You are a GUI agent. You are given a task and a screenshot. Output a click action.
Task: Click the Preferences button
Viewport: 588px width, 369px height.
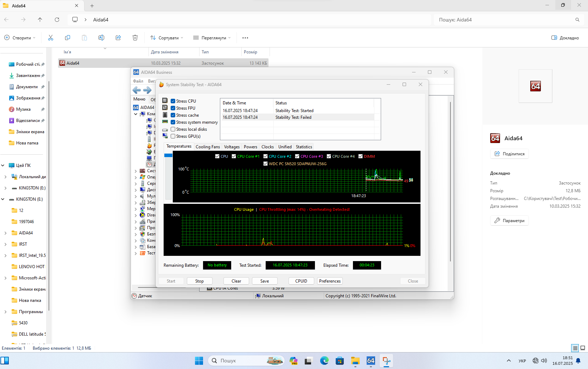click(x=330, y=281)
